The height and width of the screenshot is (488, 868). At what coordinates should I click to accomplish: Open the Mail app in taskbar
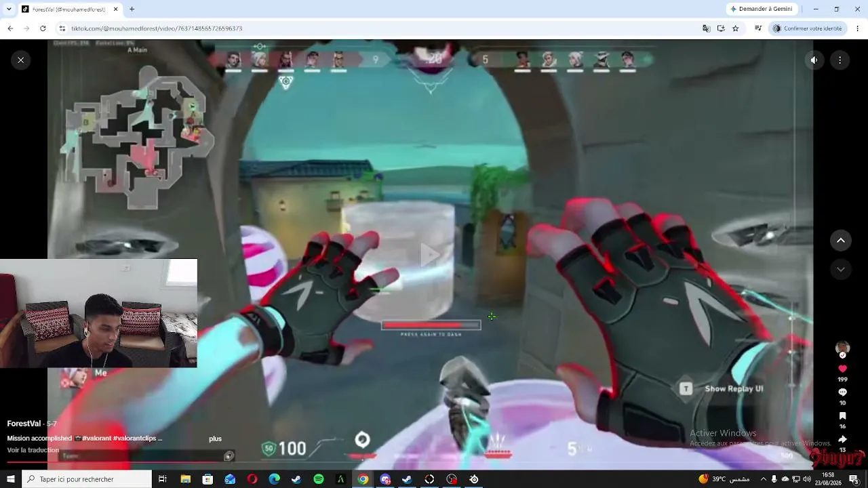click(x=230, y=479)
